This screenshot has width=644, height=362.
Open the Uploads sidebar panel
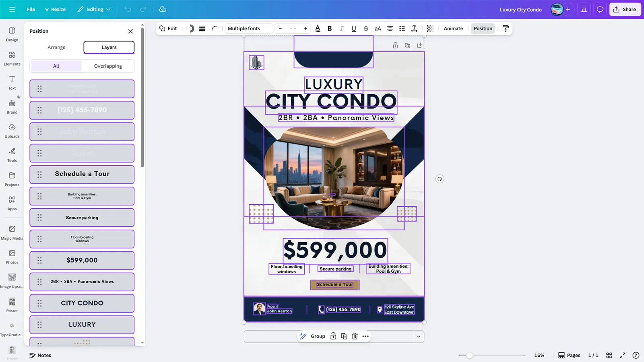(x=12, y=130)
